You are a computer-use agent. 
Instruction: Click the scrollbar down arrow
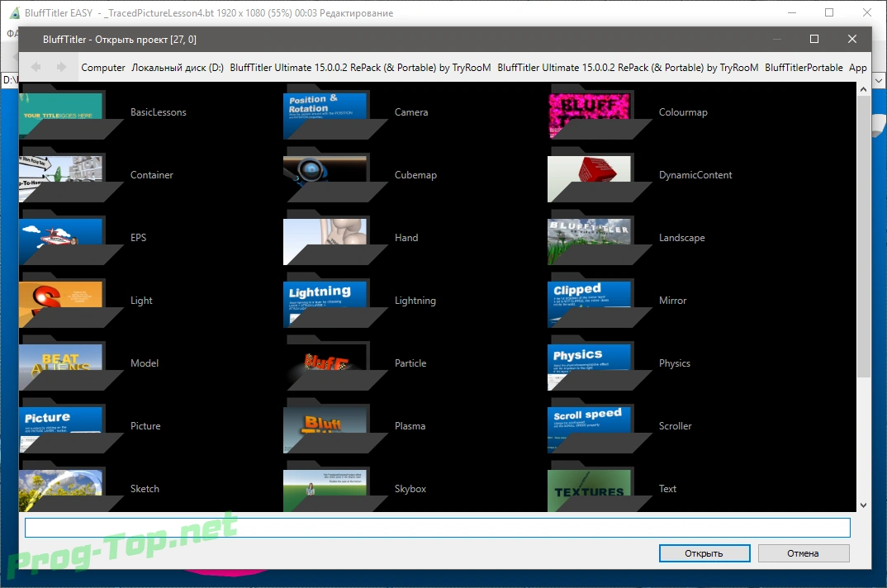tap(863, 505)
